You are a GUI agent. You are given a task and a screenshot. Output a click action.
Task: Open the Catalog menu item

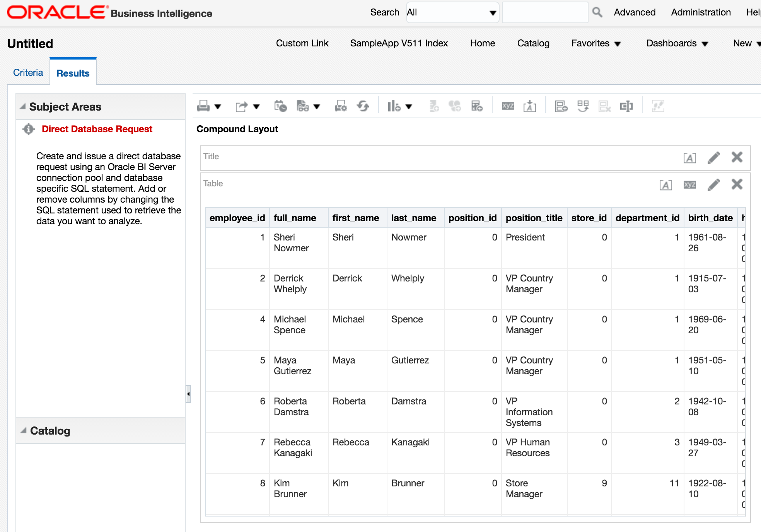(x=533, y=43)
